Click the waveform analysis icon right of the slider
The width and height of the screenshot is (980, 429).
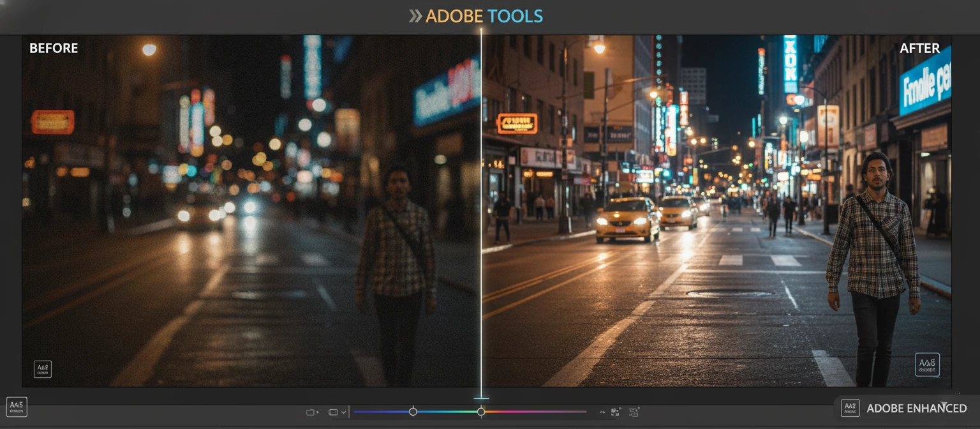[x=602, y=412]
